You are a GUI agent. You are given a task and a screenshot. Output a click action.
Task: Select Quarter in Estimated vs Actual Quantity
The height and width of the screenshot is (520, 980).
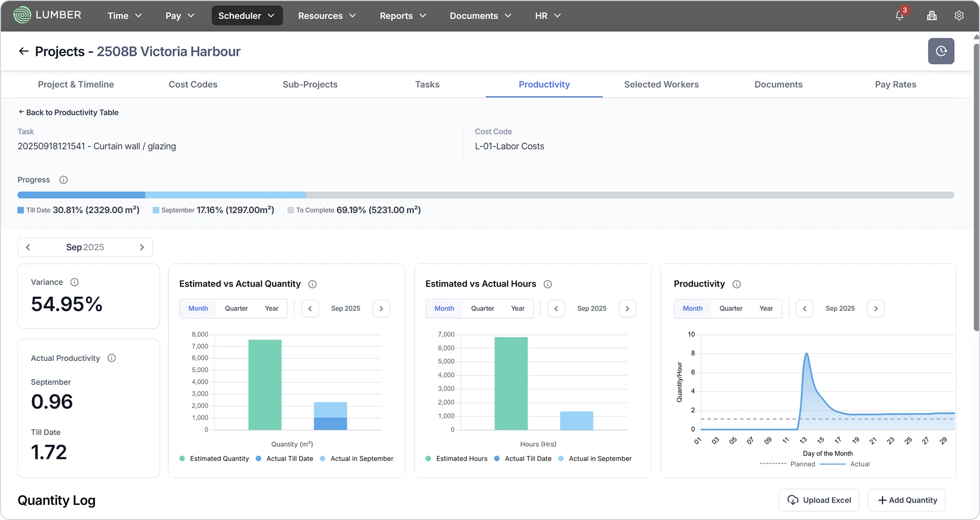(236, 308)
